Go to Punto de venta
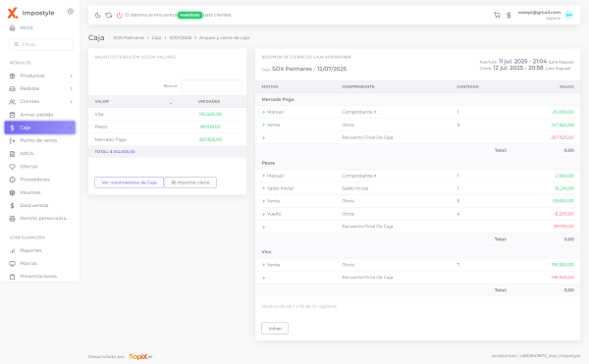Viewport: 589px width, 364px height. click(40, 140)
